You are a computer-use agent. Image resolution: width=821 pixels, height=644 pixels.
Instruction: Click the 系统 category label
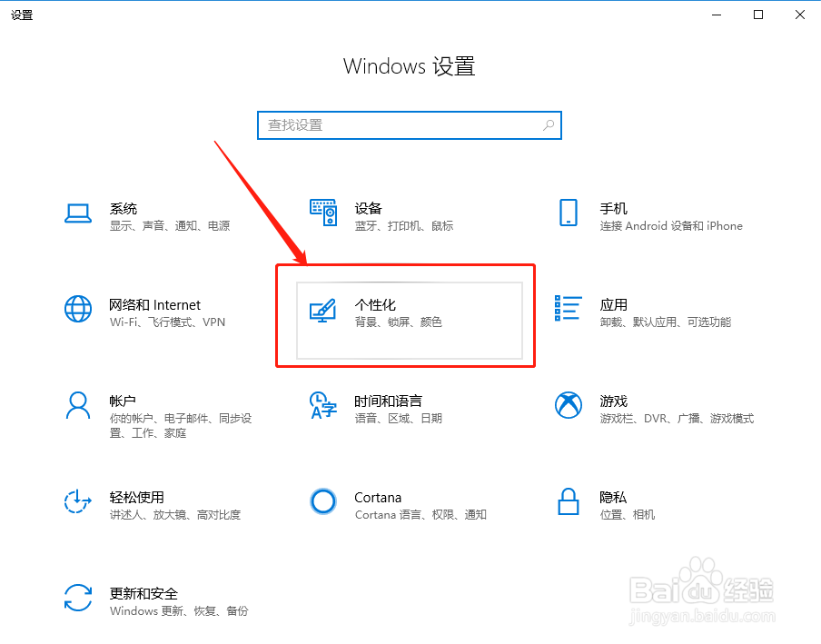coord(123,208)
